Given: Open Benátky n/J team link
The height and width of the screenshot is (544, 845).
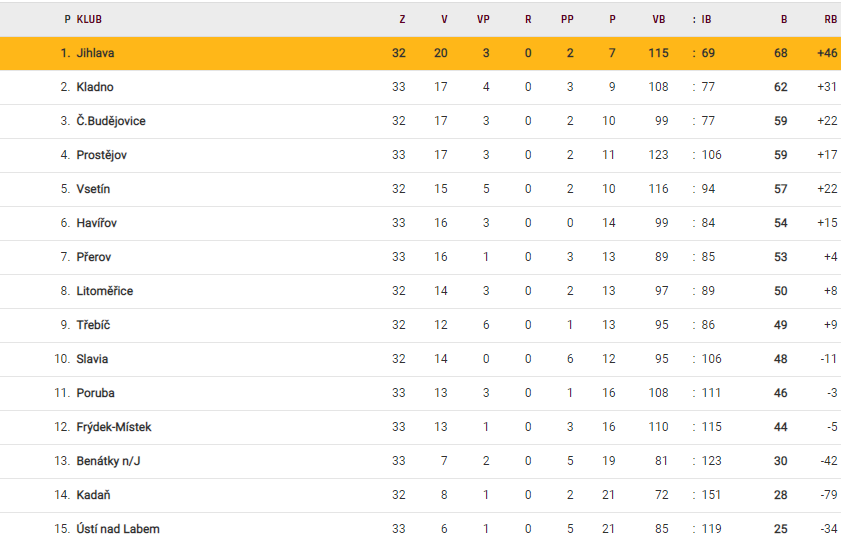Looking at the screenshot, I should [109, 461].
